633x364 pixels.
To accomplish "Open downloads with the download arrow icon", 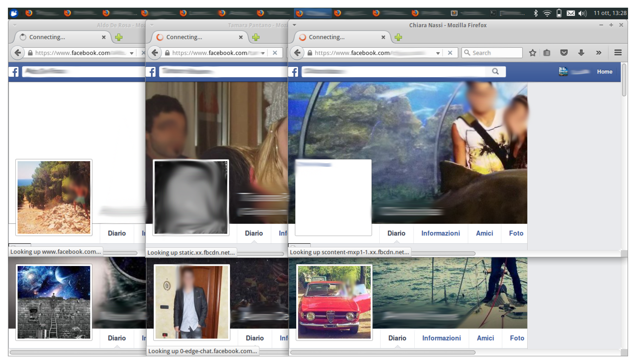I will click(x=581, y=52).
